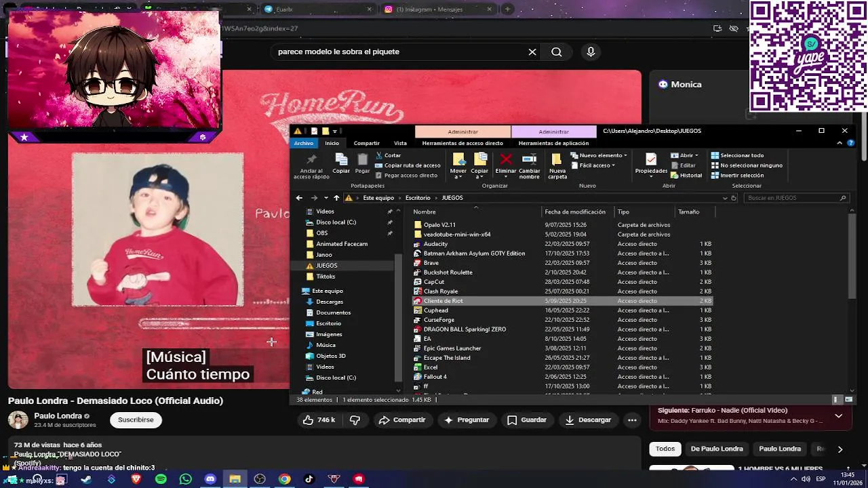Open Propiedades from the ribbon

[x=651, y=163]
